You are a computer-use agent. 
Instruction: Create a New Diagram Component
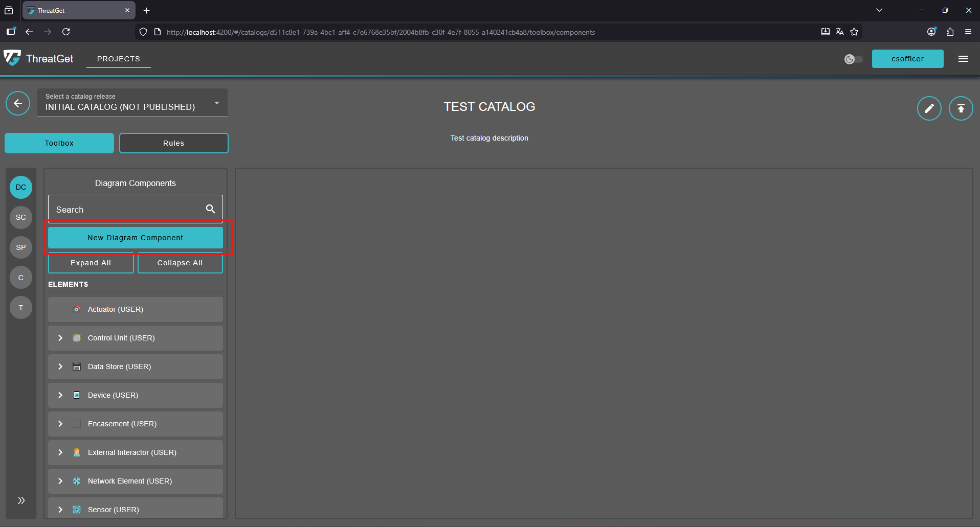(x=135, y=237)
